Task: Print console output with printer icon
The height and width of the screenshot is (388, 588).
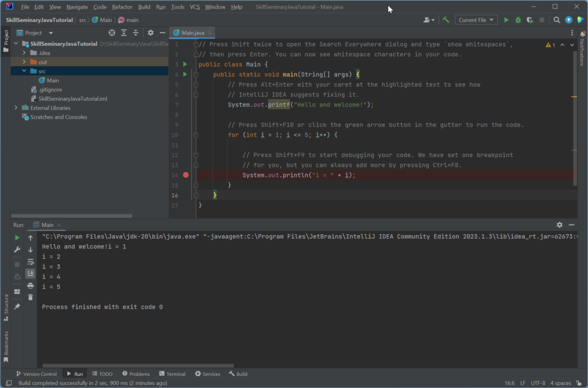Action: 30,286
